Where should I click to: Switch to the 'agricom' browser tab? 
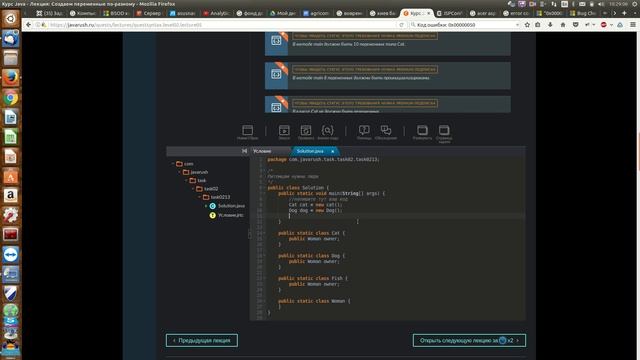[x=316, y=13]
